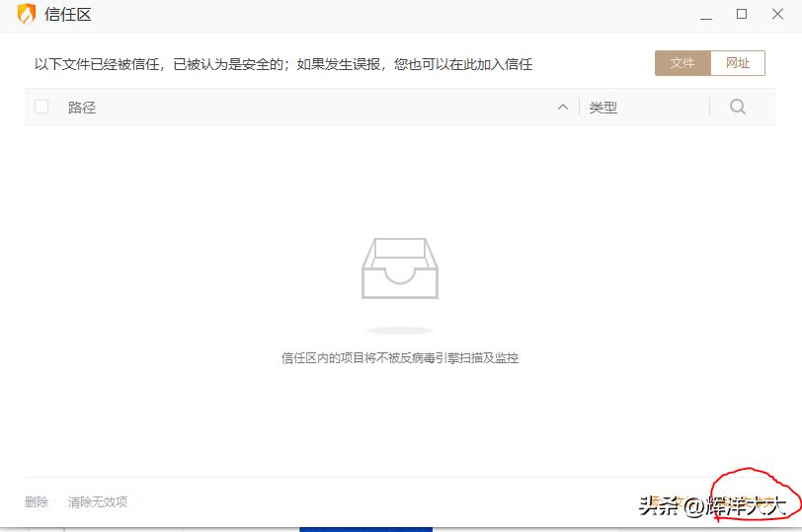Click the 删除 button
This screenshot has width=802, height=532.
tap(37, 501)
